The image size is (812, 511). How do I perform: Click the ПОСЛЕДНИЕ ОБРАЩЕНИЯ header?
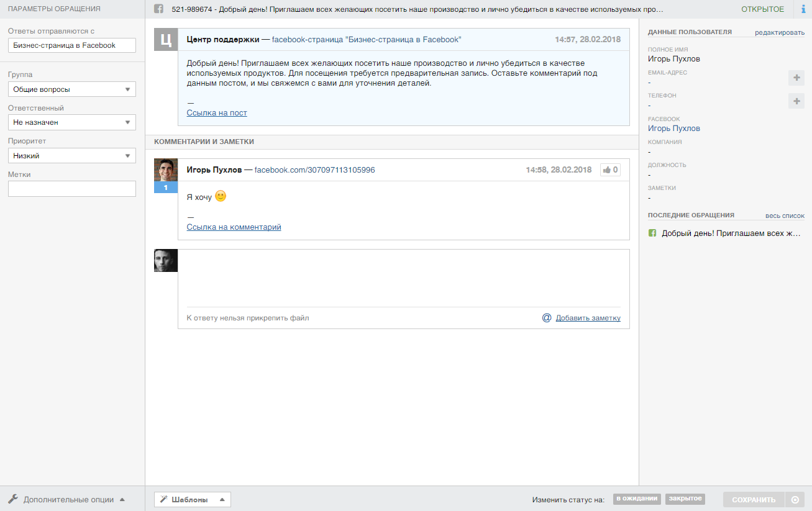tap(691, 215)
